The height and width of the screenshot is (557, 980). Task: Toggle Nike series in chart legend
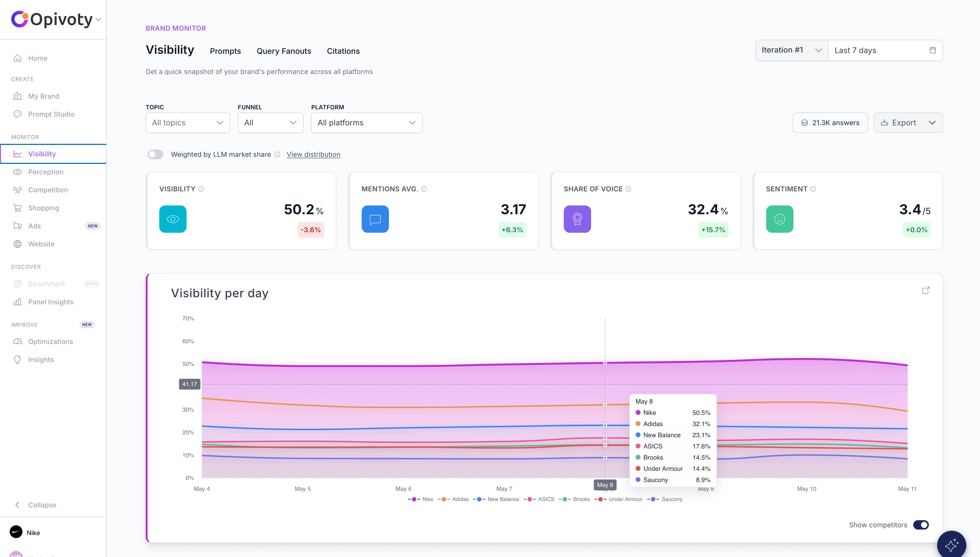tap(421, 499)
